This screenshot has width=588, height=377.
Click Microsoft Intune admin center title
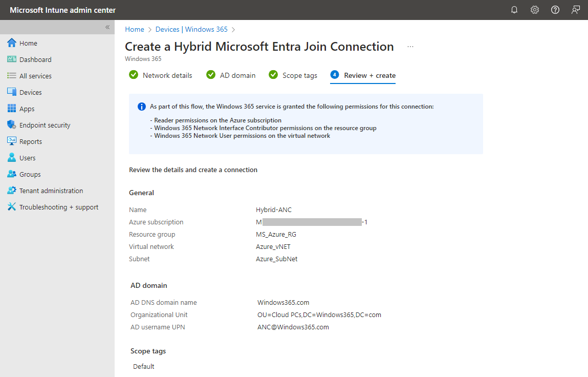click(x=62, y=10)
